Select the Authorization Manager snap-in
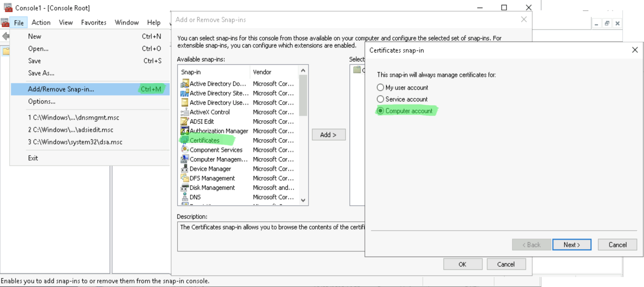 click(219, 131)
